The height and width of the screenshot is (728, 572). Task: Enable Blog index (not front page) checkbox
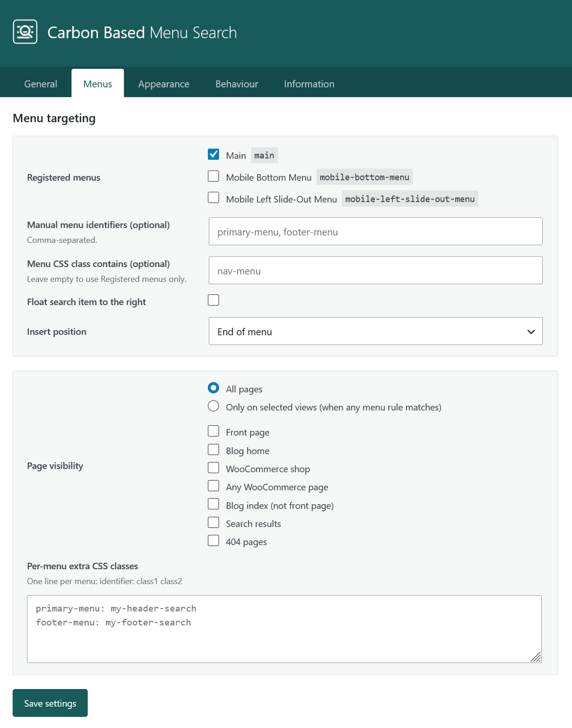click(213, 504)
